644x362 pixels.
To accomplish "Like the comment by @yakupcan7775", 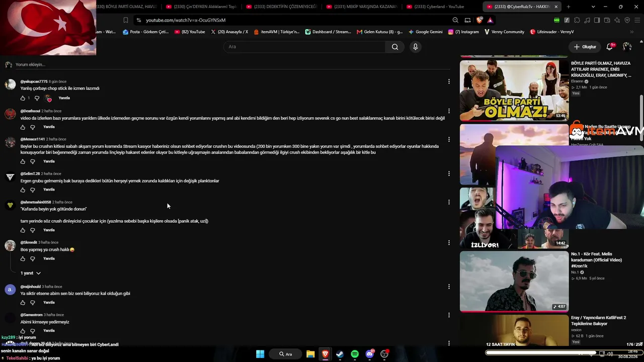I will click(23, 99).
